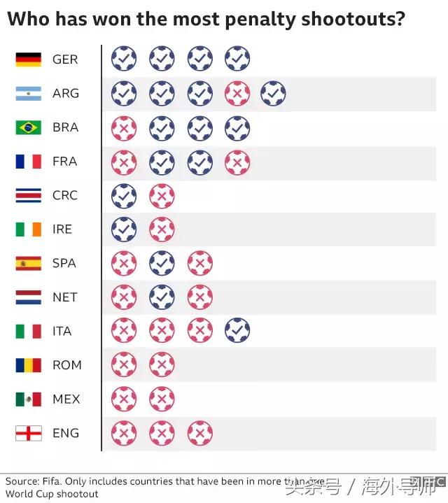Click Brazil's red cross ball

tap(124, 127)
